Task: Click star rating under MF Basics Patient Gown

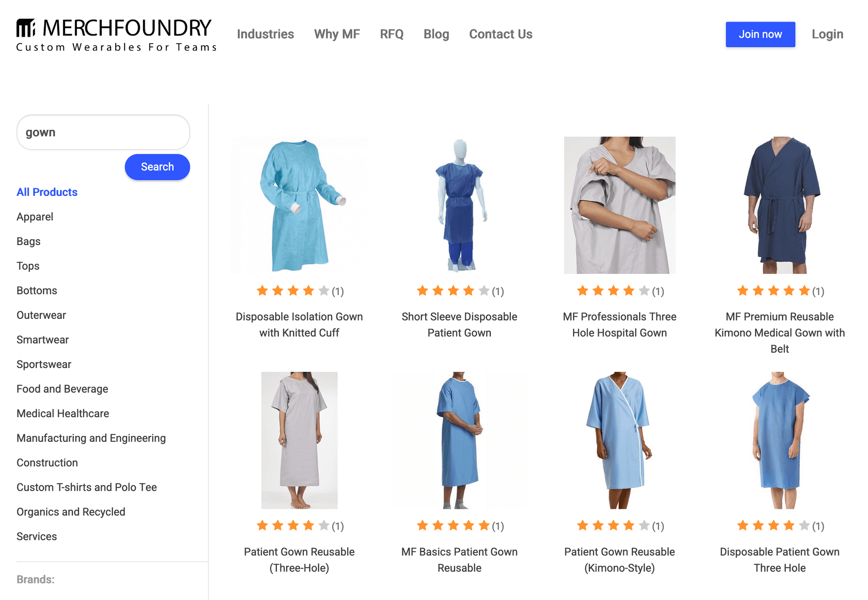Action: pyautogui.click(x=459, y=526)
